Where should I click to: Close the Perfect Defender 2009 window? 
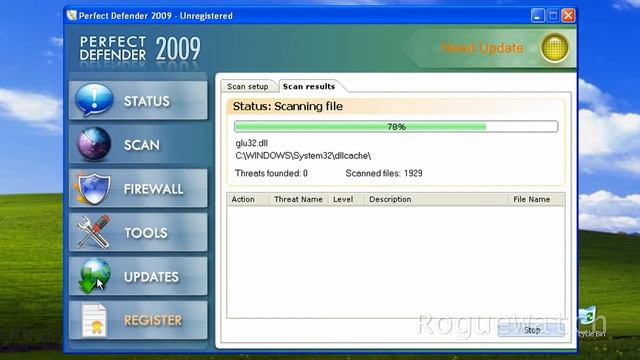click(568, 16)
